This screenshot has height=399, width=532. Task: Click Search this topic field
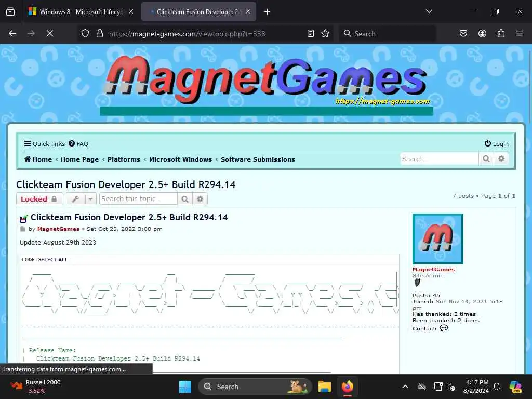click(x=138, y=199)
